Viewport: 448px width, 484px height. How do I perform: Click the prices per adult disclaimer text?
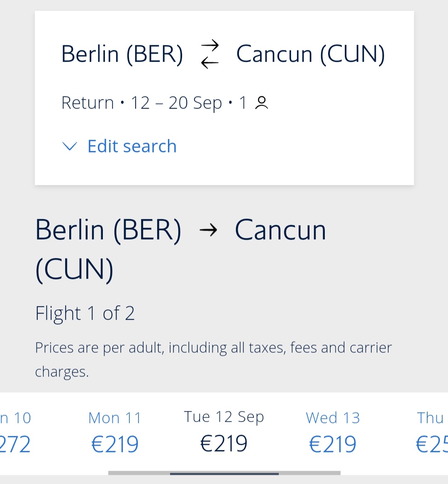click(x=213, y=360)
